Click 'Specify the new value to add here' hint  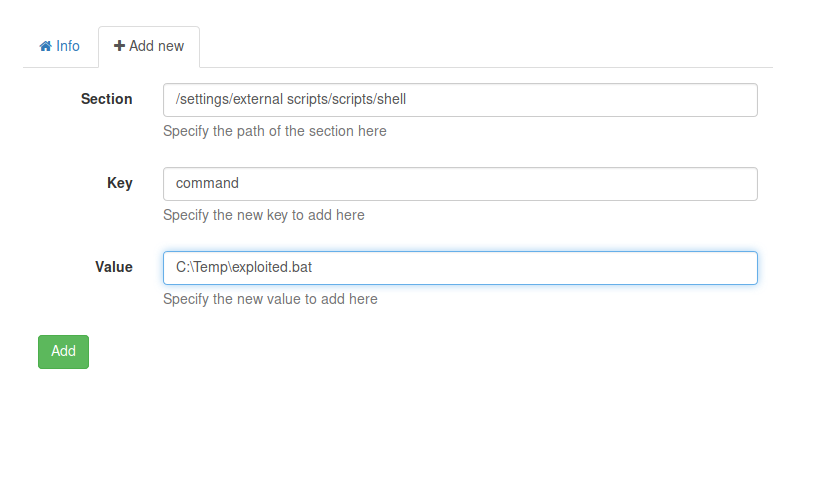coord(270,299)
